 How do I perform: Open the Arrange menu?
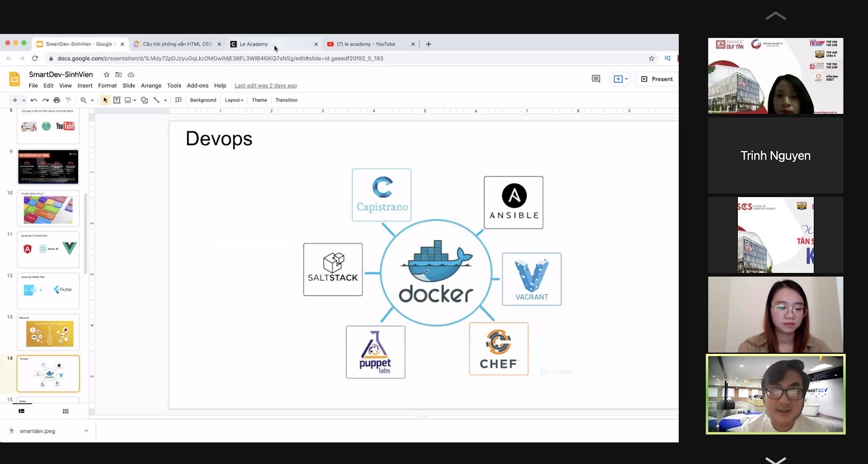pos(151,86)
